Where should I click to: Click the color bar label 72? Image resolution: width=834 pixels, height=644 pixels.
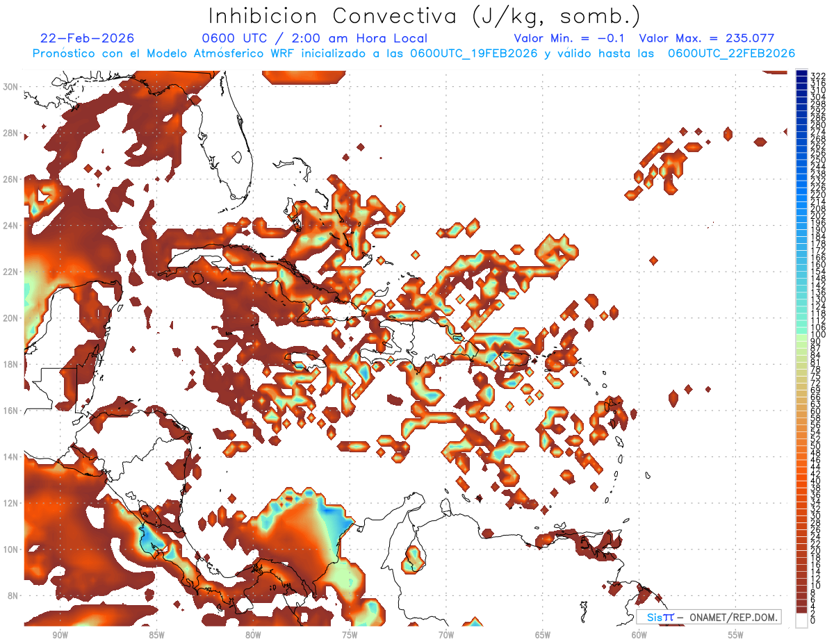(816, 383)
